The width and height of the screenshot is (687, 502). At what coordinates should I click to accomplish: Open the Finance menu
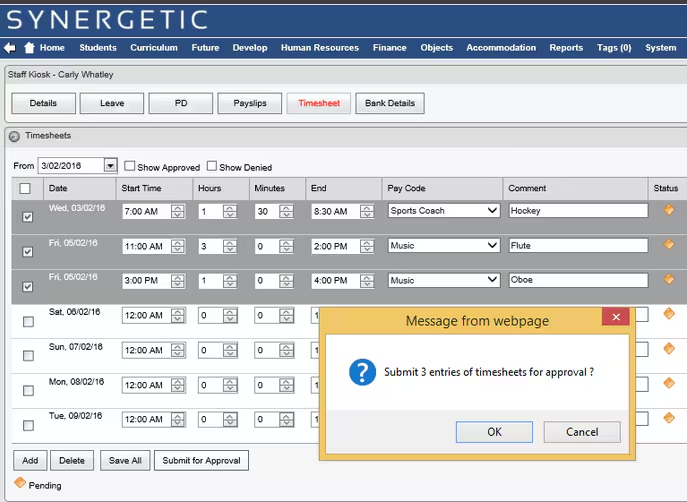point(390,48)
